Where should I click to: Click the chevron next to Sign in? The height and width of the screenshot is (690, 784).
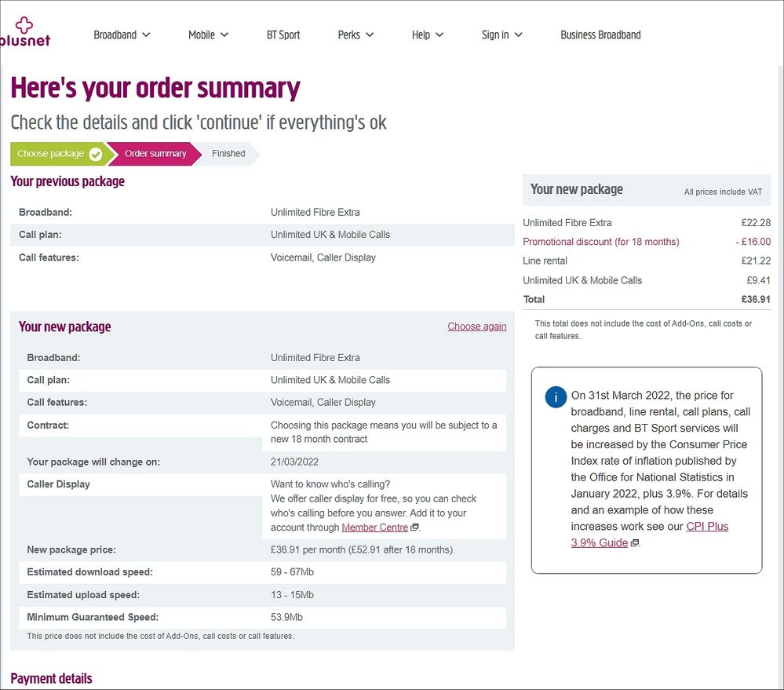pyautogui.click(x=518, y=35)
